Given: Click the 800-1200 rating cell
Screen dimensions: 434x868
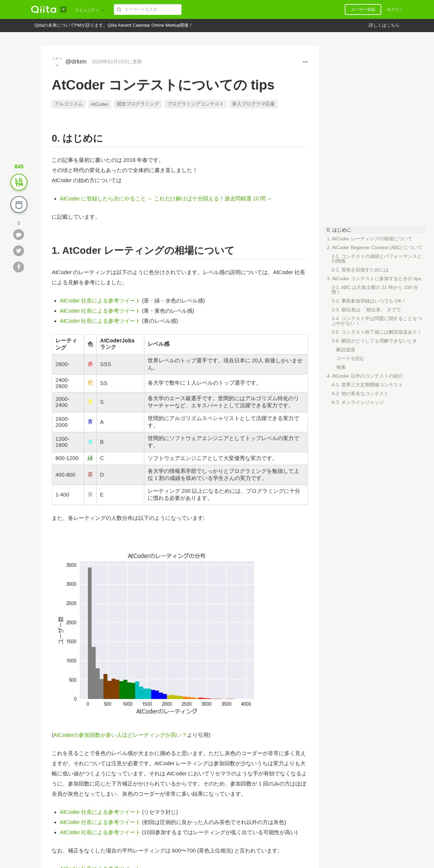Looking at the screenshot, I should point(68,458).
